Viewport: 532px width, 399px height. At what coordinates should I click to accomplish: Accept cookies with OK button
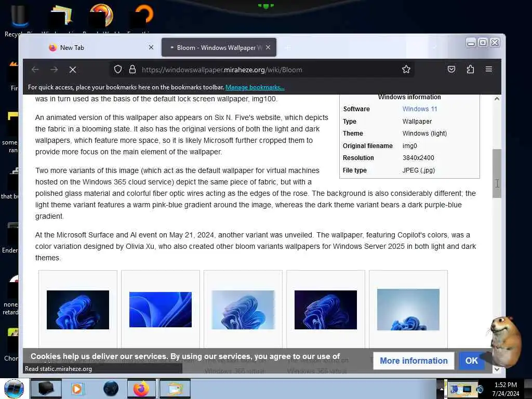pyautogui.click(x=472, y=361)
